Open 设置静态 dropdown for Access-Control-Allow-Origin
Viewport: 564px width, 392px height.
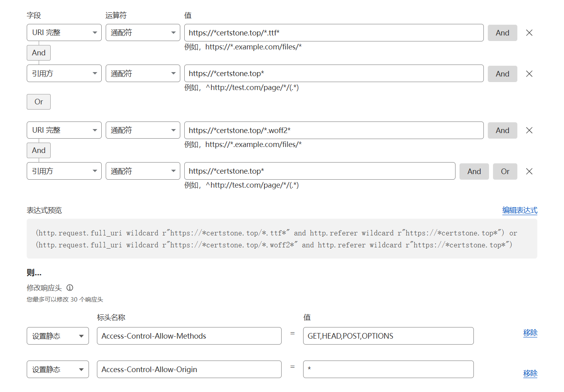[x=57, y=369]
